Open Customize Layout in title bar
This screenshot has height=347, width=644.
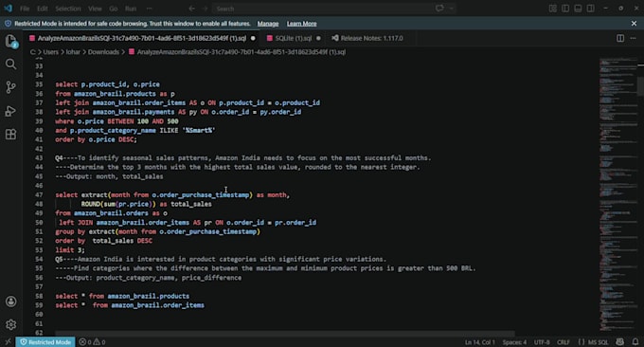[x=553, y=9]
